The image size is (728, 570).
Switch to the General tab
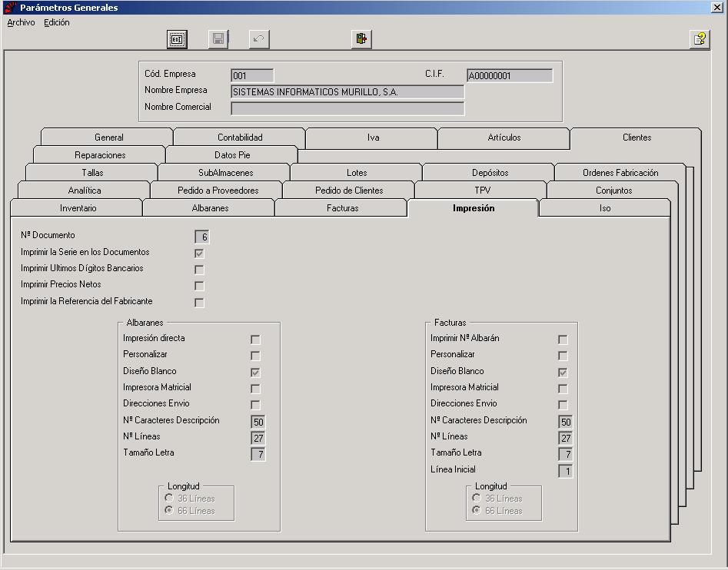[108, 138]
